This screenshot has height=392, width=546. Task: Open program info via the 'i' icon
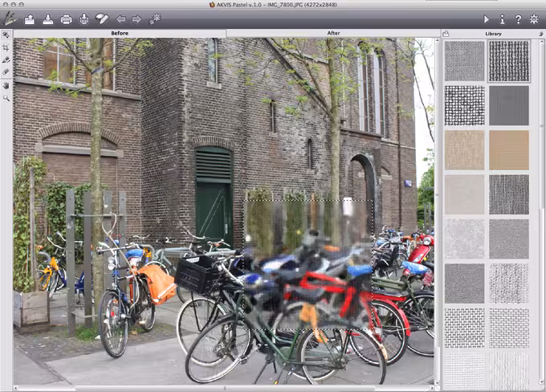tap(502, 19)
